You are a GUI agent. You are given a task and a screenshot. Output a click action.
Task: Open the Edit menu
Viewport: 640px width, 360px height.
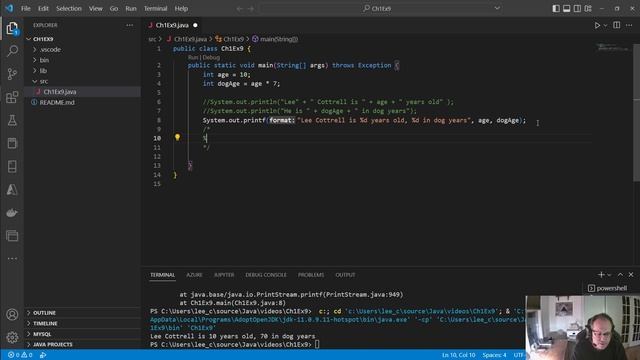click(43, 9)
